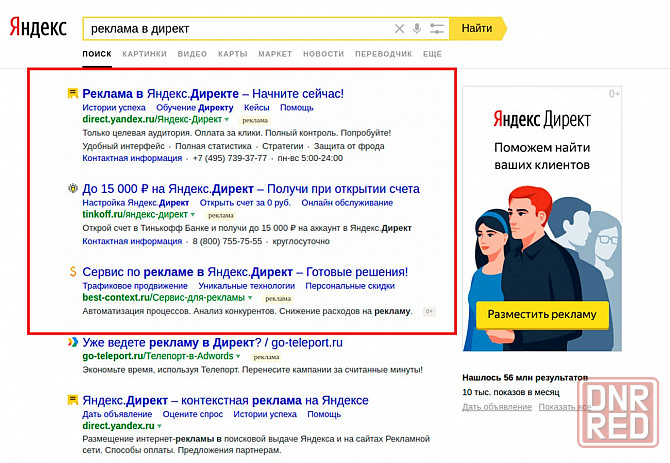Image resolution: width=670 pixels, height=463 pixels.
Task: Expand the Ещё menu in search tabs
Action: click(432, 53)
